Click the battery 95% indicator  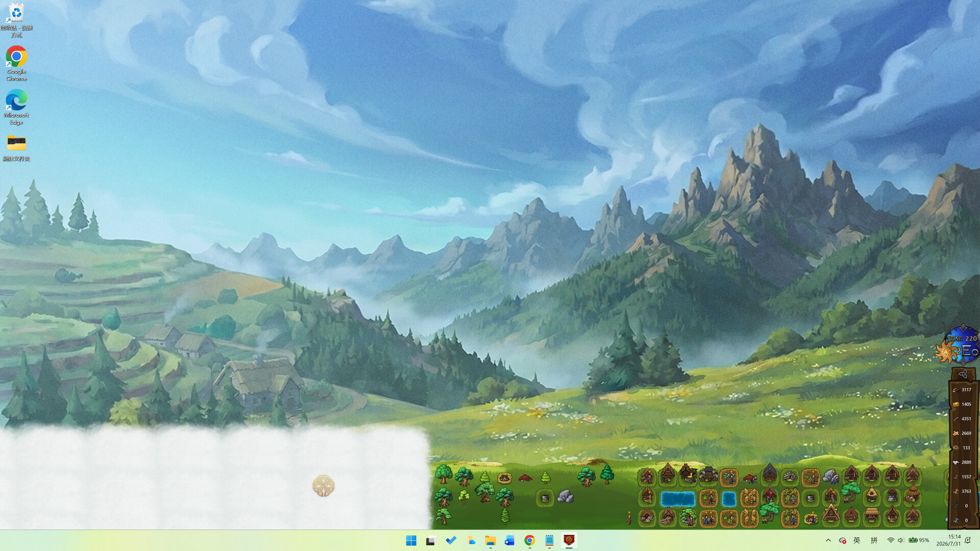click(x=919, y=540)
